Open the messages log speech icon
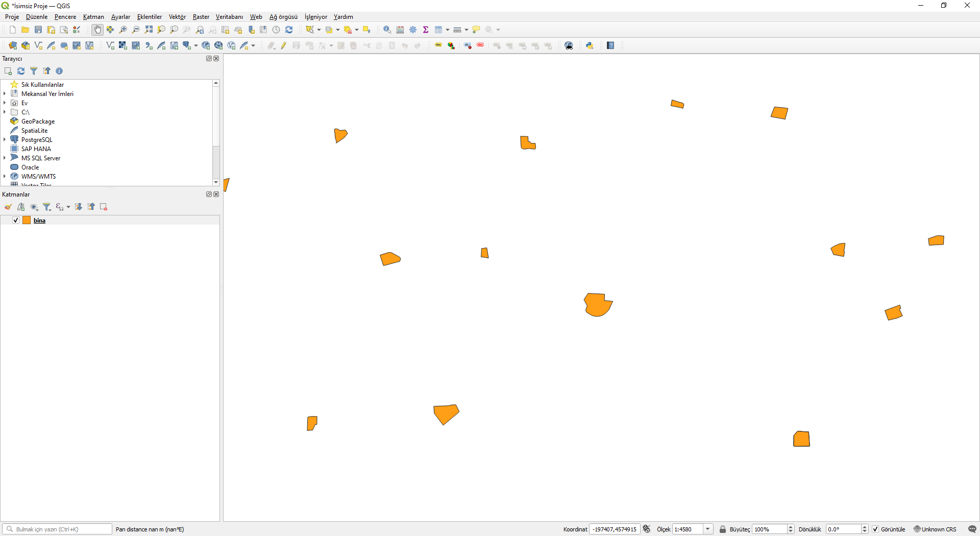 tap(972, 529)
